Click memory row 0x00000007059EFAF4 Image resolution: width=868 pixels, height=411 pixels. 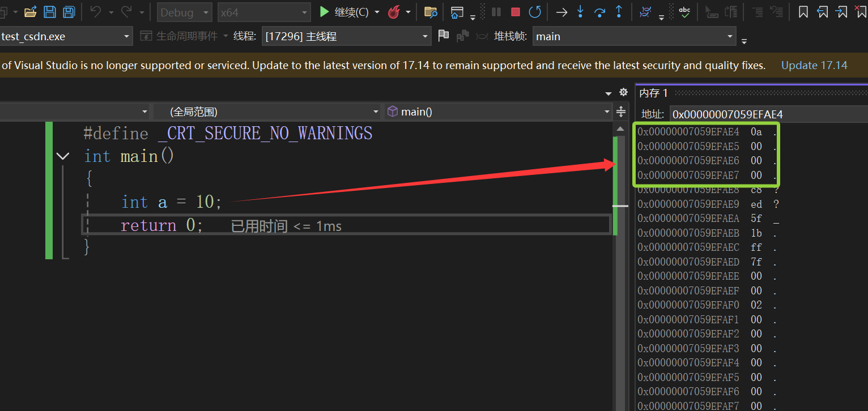(x=708, y=362)
